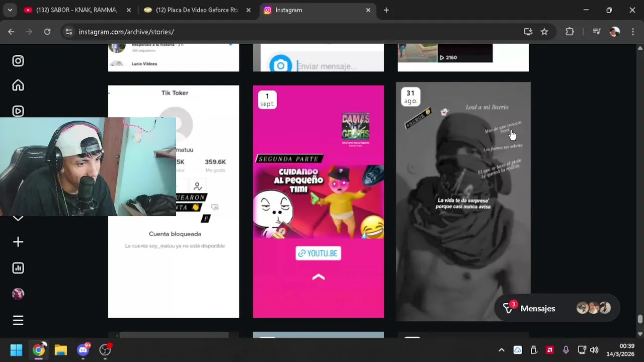Screen dimensions: 644x362
Task: Open the hamburger More menu in sidebar
Action: click(18, 320)
